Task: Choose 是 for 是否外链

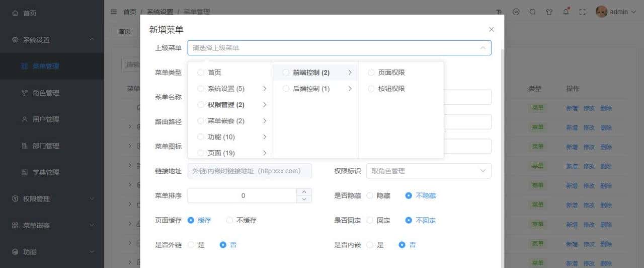Action: 191,245
